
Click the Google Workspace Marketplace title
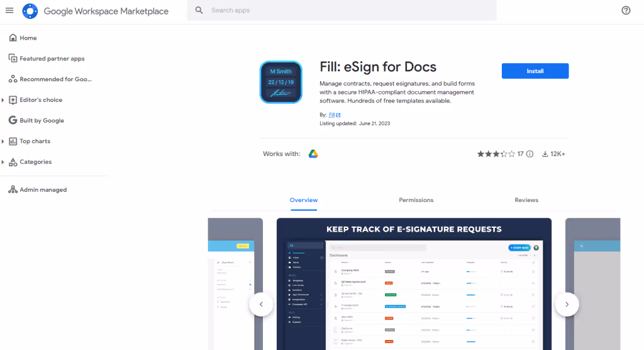pos(106,11)
